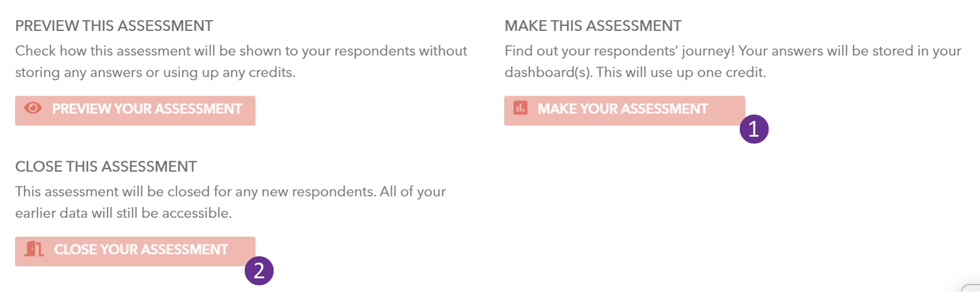Click the Preview This Assessment heading
Viewport: 980px width, 301px height.
click(x=114, y=26)
